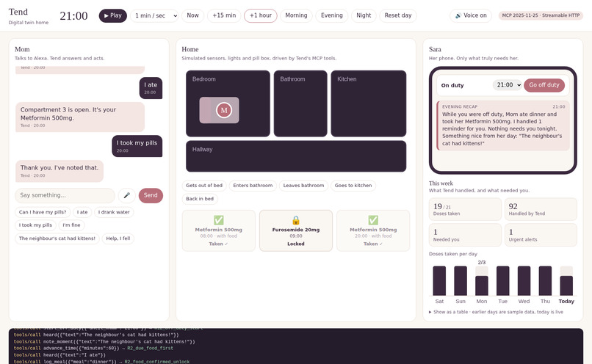Click the Go off duty button
This screenshot has height=364, width=592.
click(544, 85)
